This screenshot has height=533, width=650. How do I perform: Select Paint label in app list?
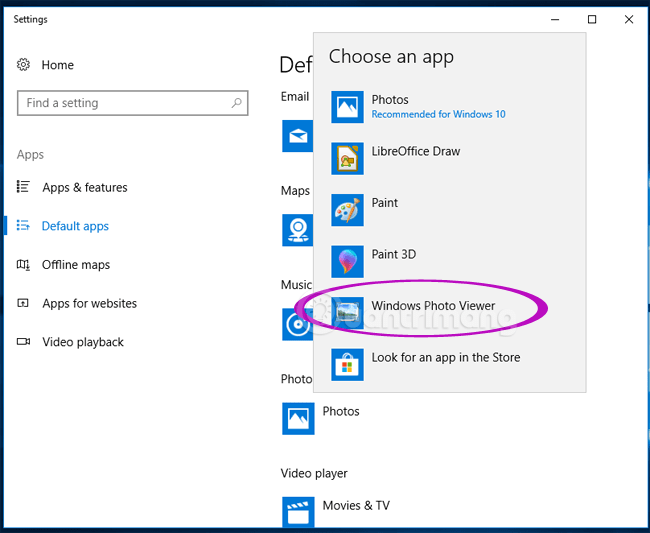[385, 203]
